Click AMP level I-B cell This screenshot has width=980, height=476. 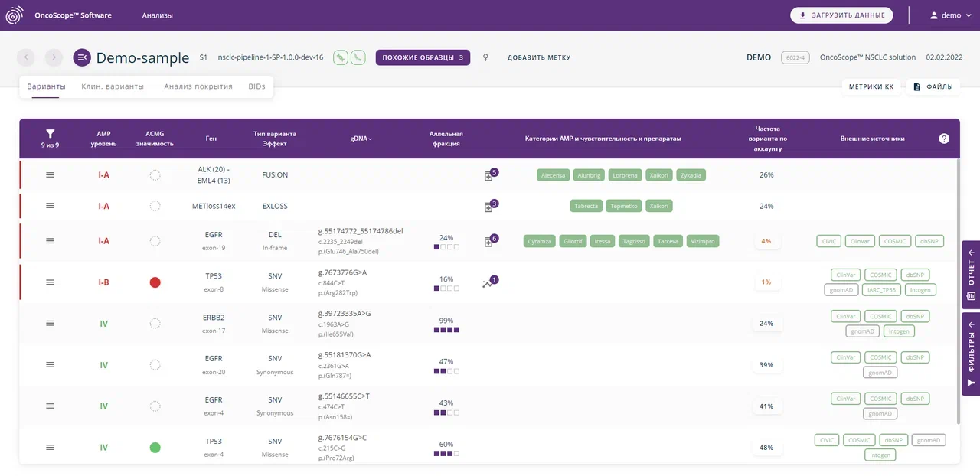(x=103, y=282)
